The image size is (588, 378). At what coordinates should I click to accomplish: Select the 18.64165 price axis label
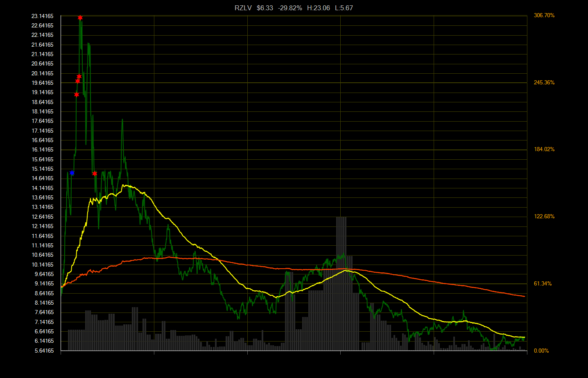43,102
